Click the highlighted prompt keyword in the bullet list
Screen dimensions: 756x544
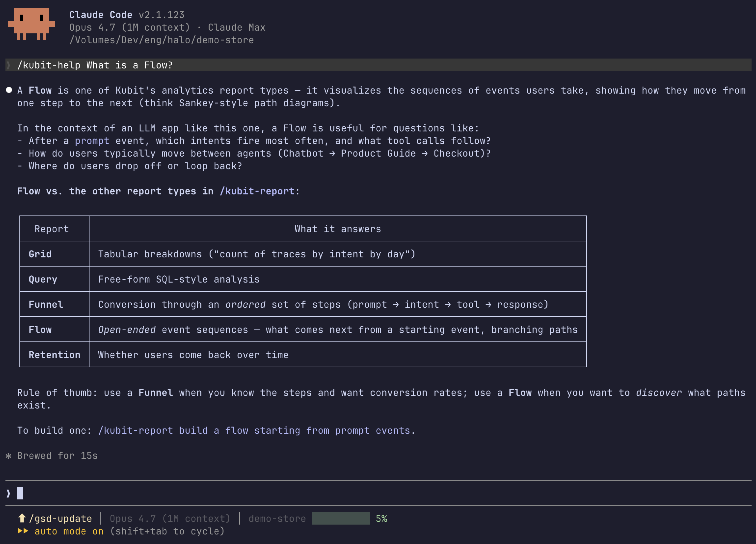pyautogui.click(x=92, y=141)
